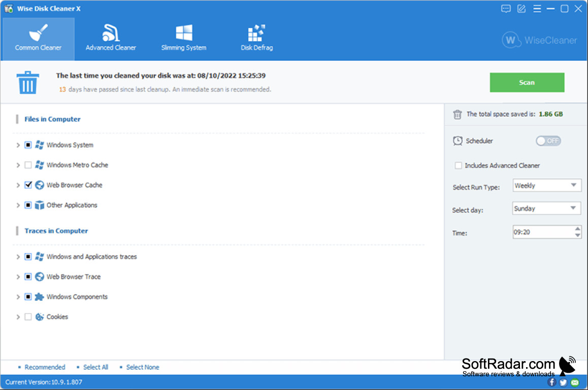Expand Windows and Applications traces node

[18, 257]
